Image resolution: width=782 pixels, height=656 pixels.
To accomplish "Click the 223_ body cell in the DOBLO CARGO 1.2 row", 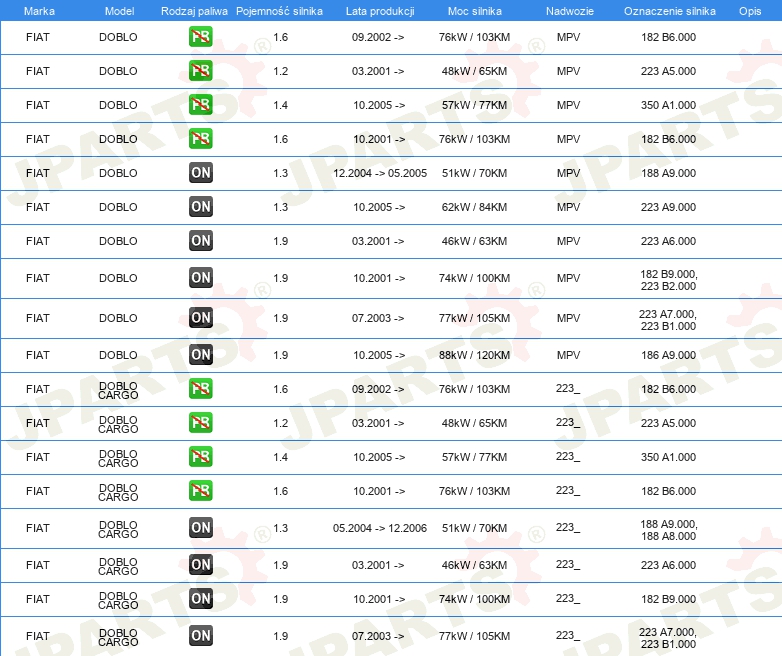I will tap(568, 423).
